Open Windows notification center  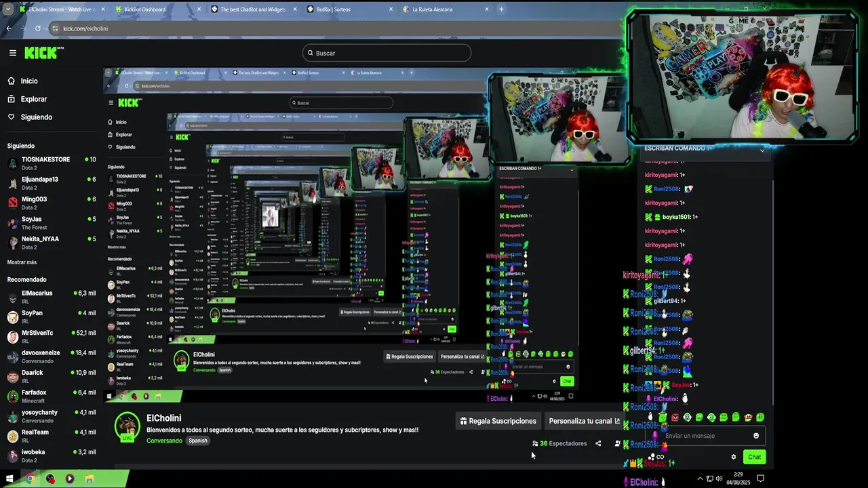pos(760,479)
